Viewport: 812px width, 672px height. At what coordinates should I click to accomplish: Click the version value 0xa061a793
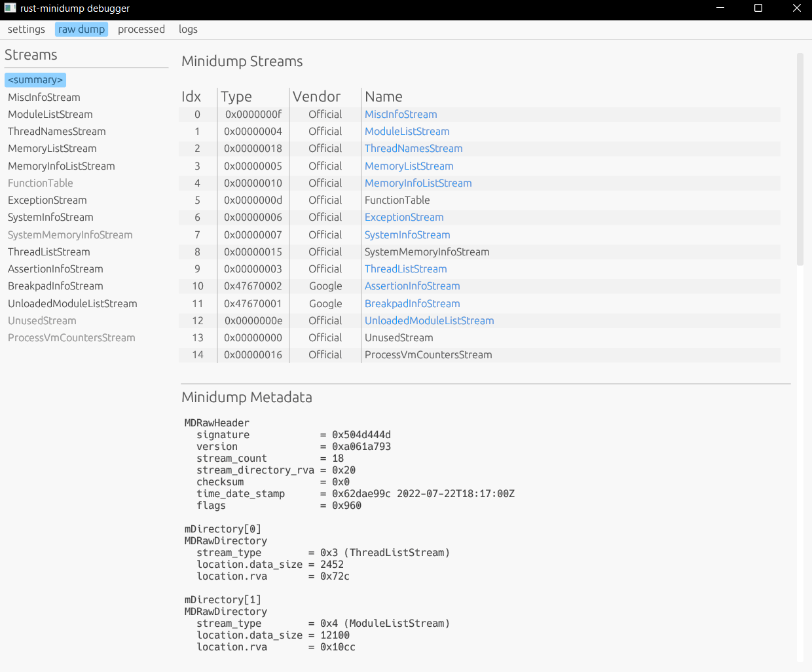361,447
